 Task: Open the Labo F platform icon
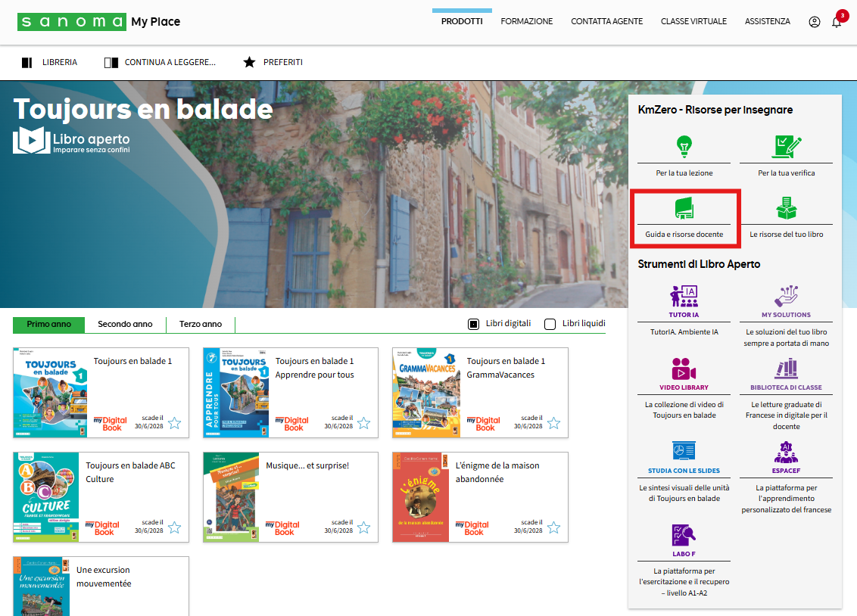[684, 535]
